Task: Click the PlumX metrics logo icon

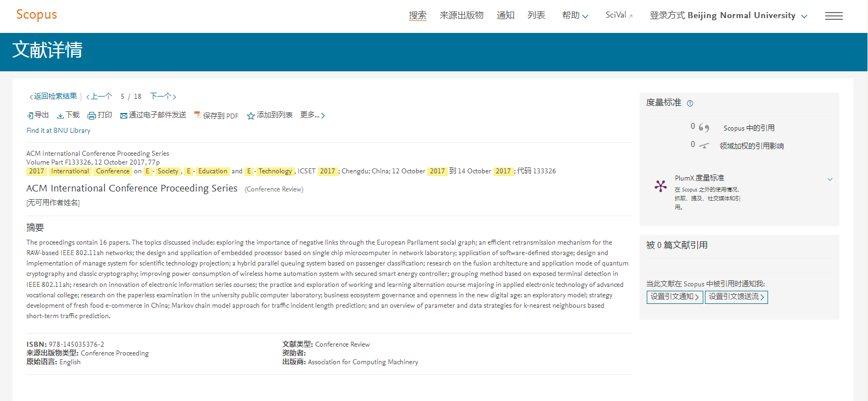Action: click(x=660, y=186)
